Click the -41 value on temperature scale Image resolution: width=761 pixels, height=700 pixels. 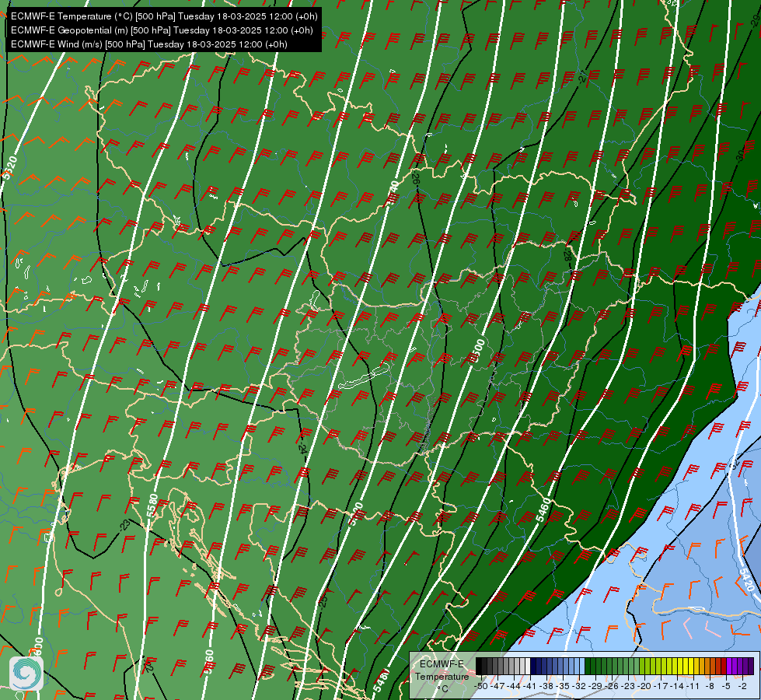click(x=530, y=686)
